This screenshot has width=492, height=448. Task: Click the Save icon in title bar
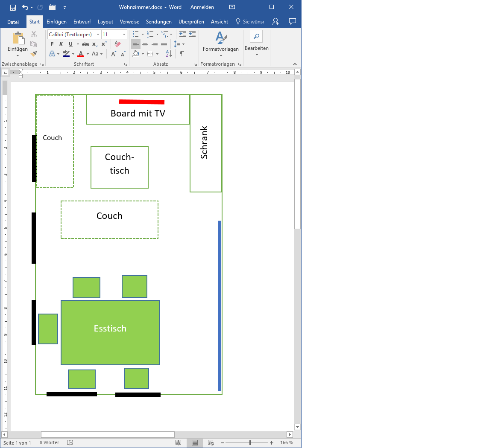tap(13, 7)
